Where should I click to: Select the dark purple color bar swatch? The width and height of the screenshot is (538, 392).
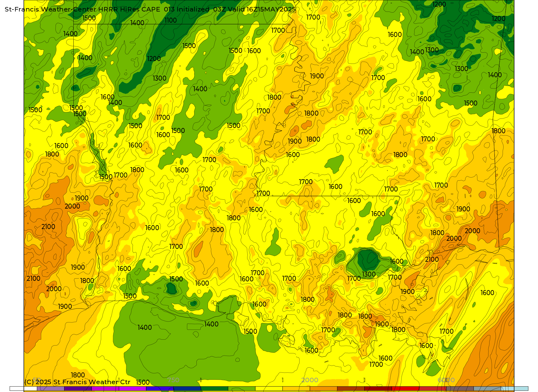click(78, 388)
